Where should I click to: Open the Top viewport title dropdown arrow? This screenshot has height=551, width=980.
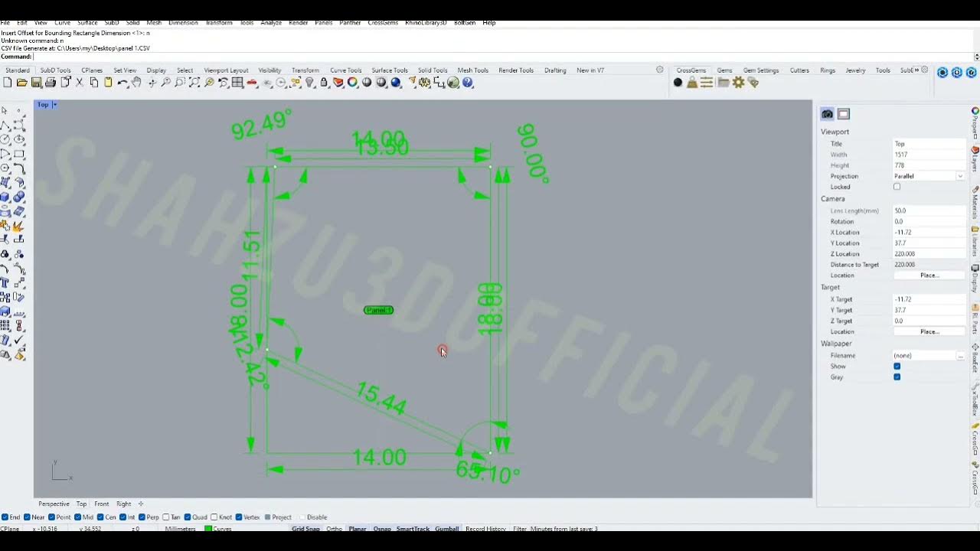coord(54,105)
